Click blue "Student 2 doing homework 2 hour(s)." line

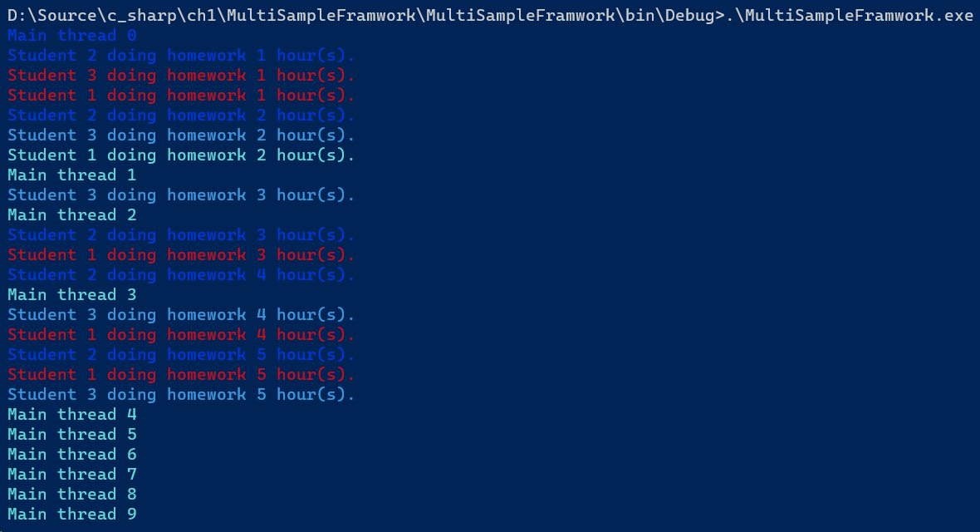pyautogui.click(x=181, y=116)
